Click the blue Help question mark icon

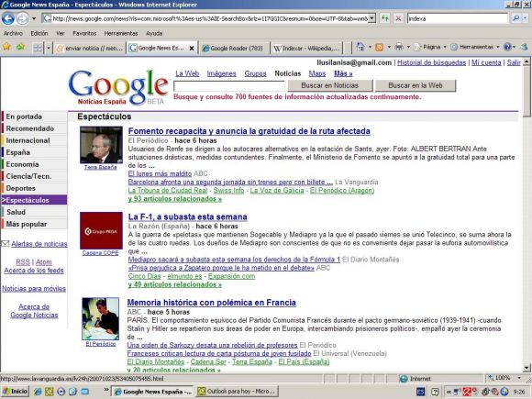coord(507,47)
